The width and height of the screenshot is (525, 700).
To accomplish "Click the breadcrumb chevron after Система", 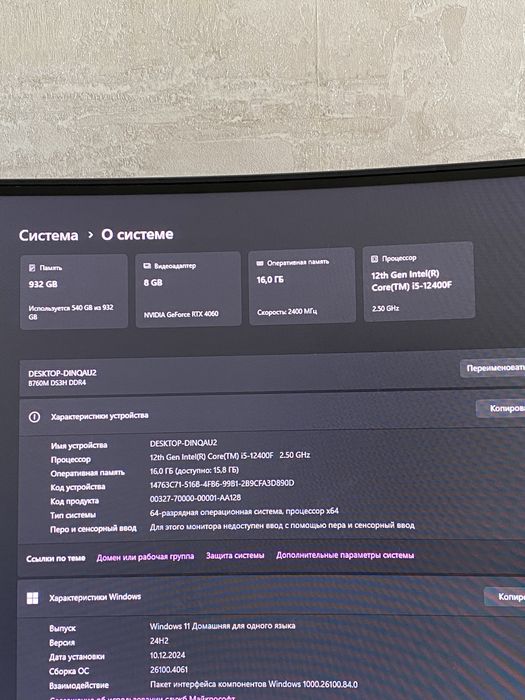I will click(90, 234).
